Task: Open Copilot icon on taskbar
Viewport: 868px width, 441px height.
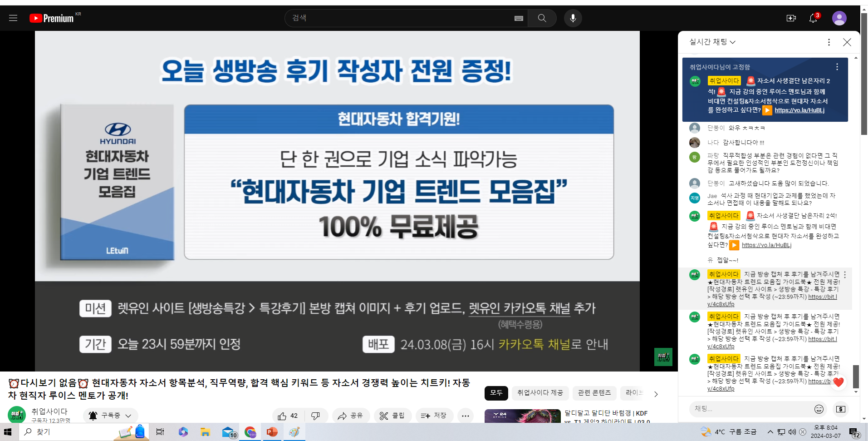Action: (183, 432)
